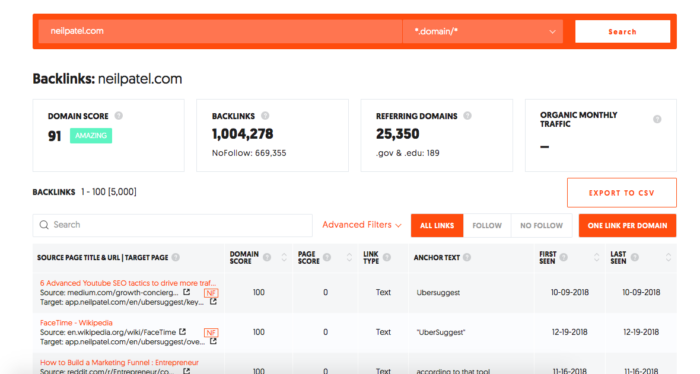Click help icon next to First Seen column
This screenshot has height=374, width=700.
point(564,257)
